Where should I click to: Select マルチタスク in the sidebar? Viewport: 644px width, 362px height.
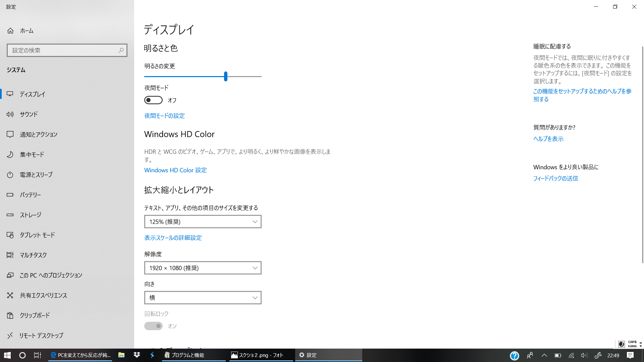coord(33,255)
